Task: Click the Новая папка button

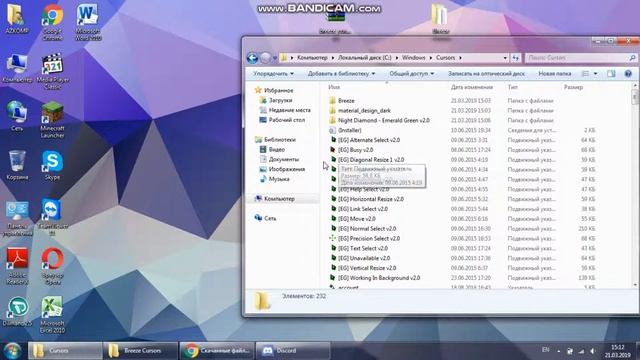Action: pos(555,74)
